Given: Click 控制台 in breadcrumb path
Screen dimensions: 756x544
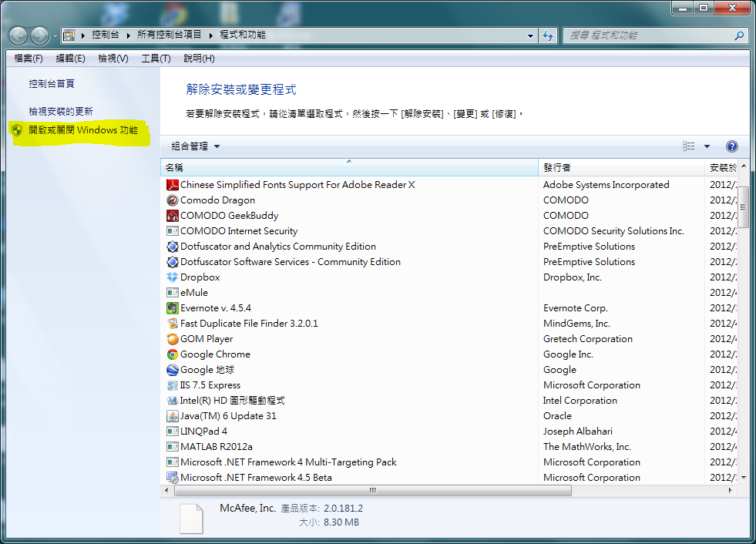Looking at the screenshot, I should coord(106,35).
